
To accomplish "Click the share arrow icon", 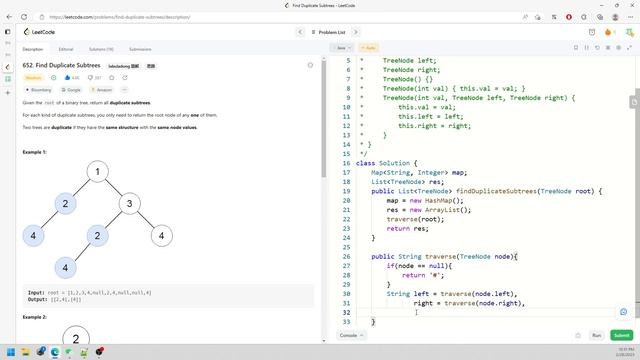I will click(125, 78).
